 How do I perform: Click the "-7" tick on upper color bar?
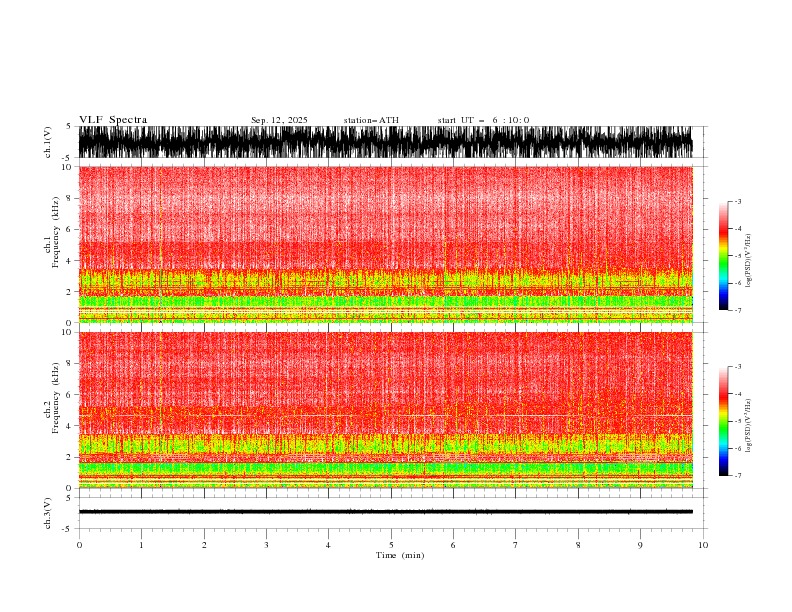pos(737,310)
